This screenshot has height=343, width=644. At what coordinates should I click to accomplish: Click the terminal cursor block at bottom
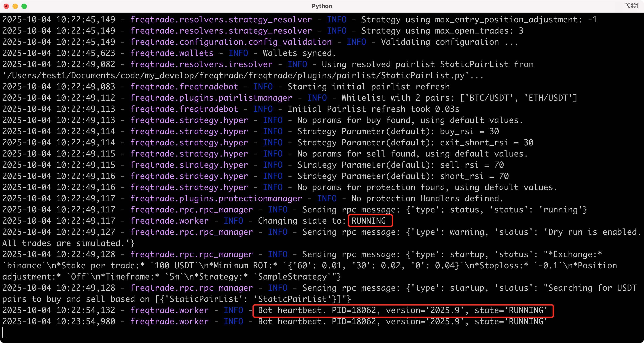coord(5,332)
